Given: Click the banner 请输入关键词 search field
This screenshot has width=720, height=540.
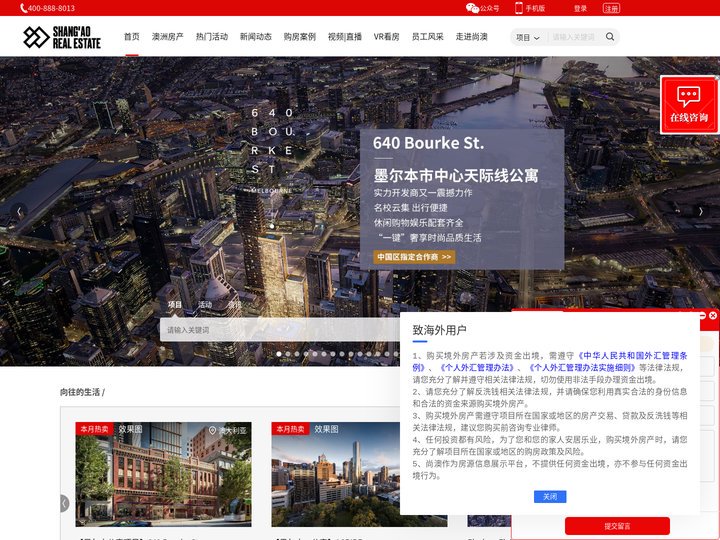Looking at the screenshot, I should tap(280, 330).
